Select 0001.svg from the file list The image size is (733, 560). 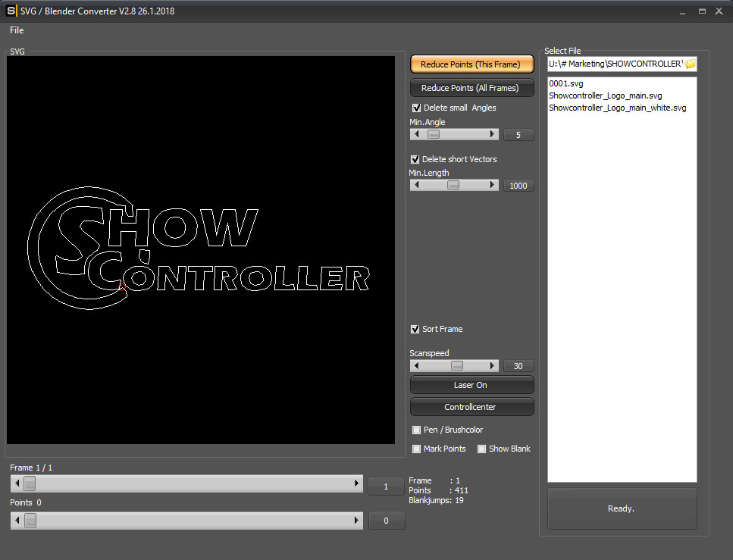(565, 83)
